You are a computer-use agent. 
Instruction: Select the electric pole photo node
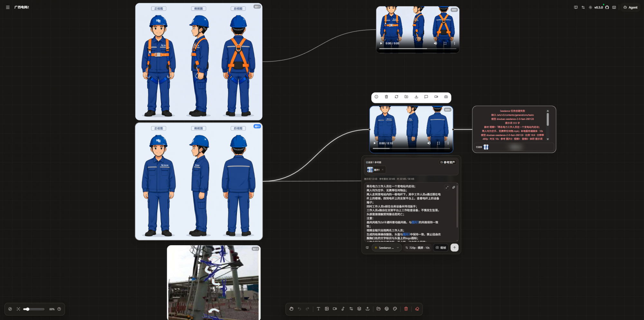point(214,283)
